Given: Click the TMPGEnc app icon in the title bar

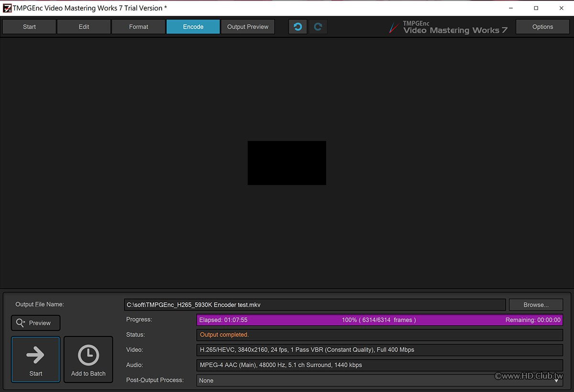Looking at the screenshot, I should point(7,8).
